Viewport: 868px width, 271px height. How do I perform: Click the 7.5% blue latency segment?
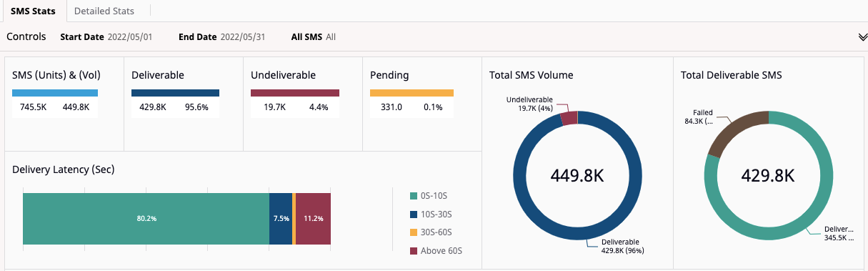coord(281,219)
